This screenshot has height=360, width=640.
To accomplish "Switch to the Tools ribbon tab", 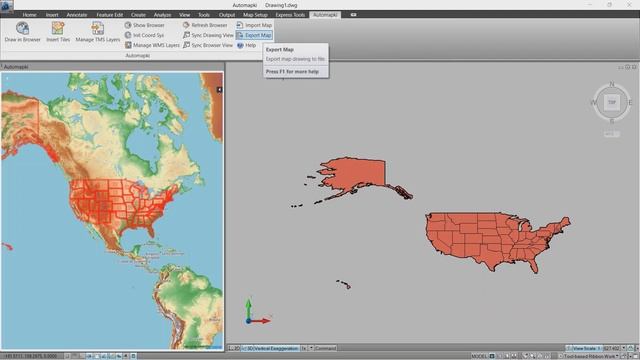I will tap(204, 15).
